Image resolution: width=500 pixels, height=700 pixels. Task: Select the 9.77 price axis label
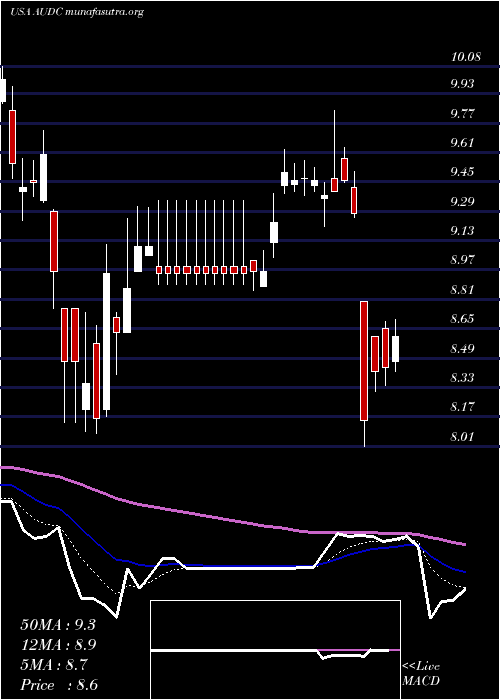(x=463, y=113)
